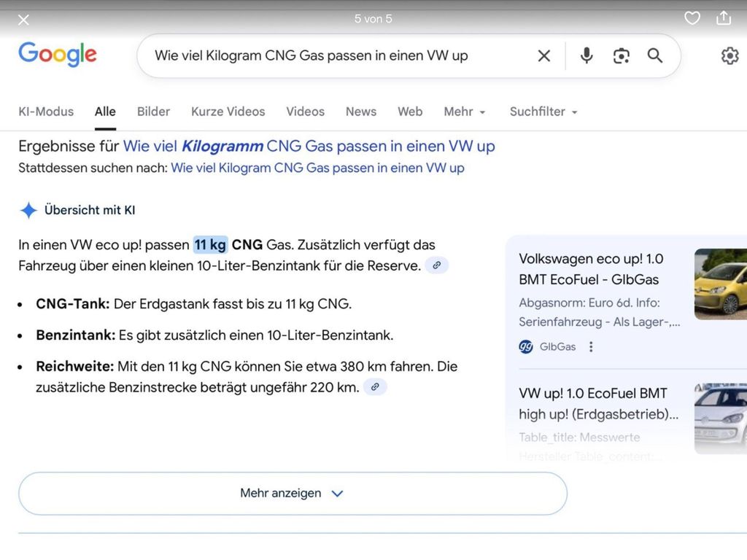This screenshot has height=560, width=747.
Task: Open the Suchfilter dropdown
Action: (x=543, y=112)
